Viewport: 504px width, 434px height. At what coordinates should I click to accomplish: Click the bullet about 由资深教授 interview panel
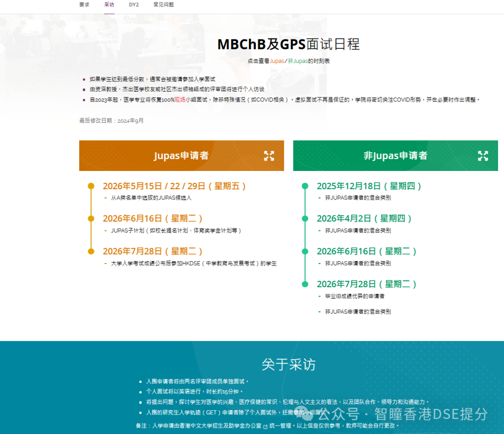[177, 89]
